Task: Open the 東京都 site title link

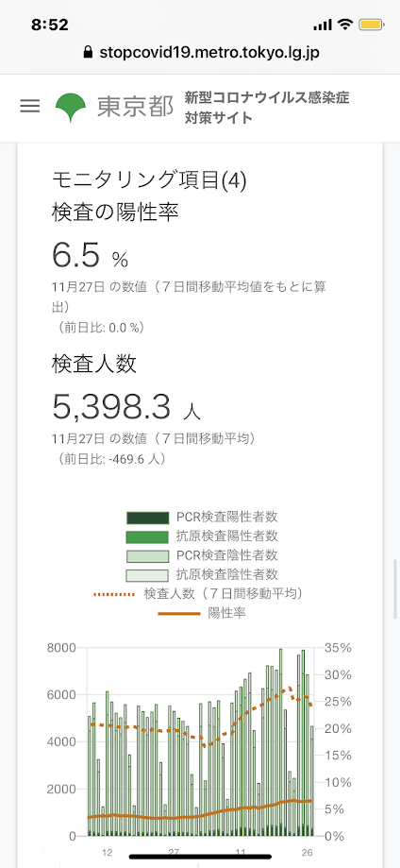Action: click(x=136, y=107)
